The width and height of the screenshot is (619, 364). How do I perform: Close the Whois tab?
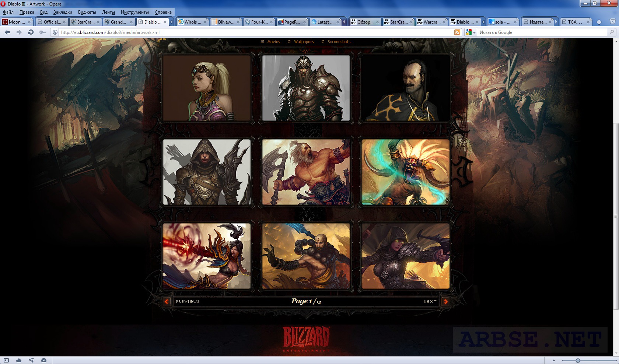205,22
